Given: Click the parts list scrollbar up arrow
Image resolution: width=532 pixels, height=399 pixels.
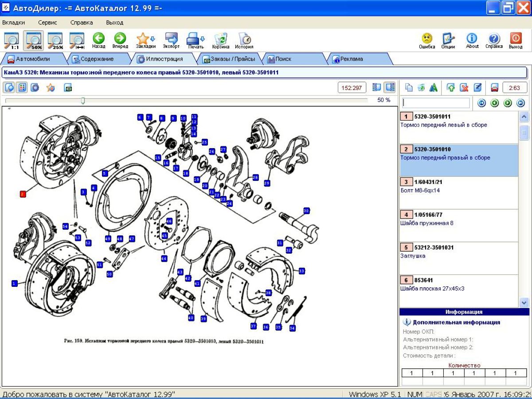Looking at the screenshot, I should 524,117.
